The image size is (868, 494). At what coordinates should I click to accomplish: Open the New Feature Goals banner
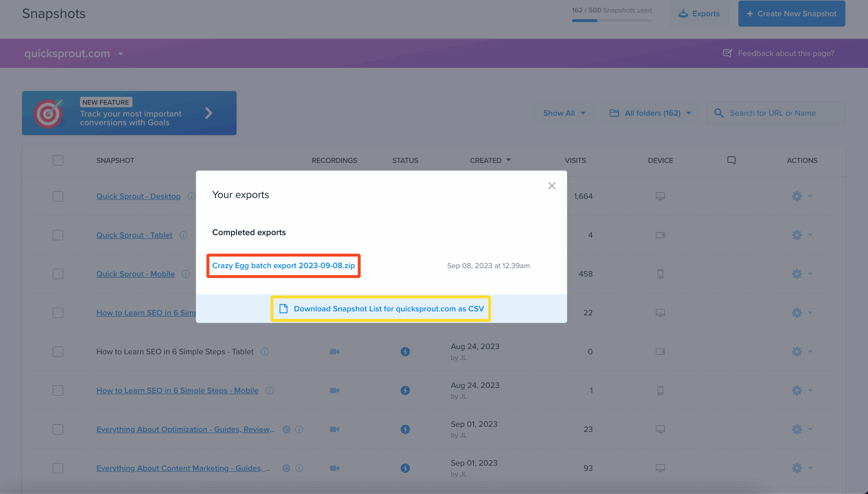coord(129,113)
